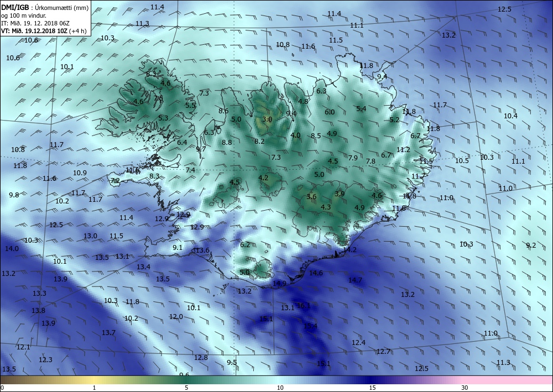The image size is (553, 392).
Task: Click the 7.4 map value
Action: pos(190,170)
